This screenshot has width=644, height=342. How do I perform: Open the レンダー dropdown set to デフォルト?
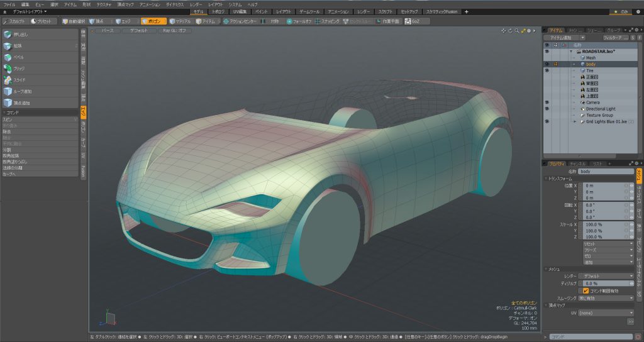[x=606, y=277]
